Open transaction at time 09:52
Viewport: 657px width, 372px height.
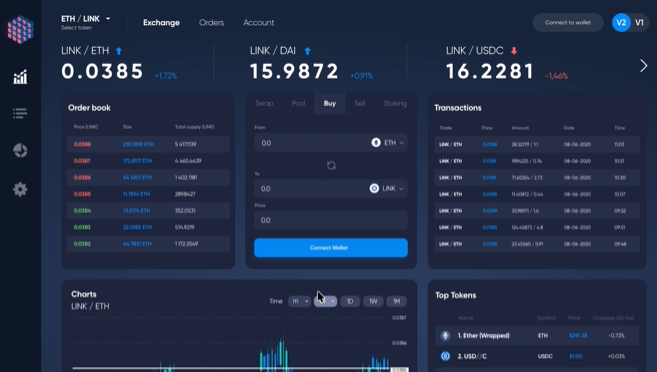[x=537, y=211]
